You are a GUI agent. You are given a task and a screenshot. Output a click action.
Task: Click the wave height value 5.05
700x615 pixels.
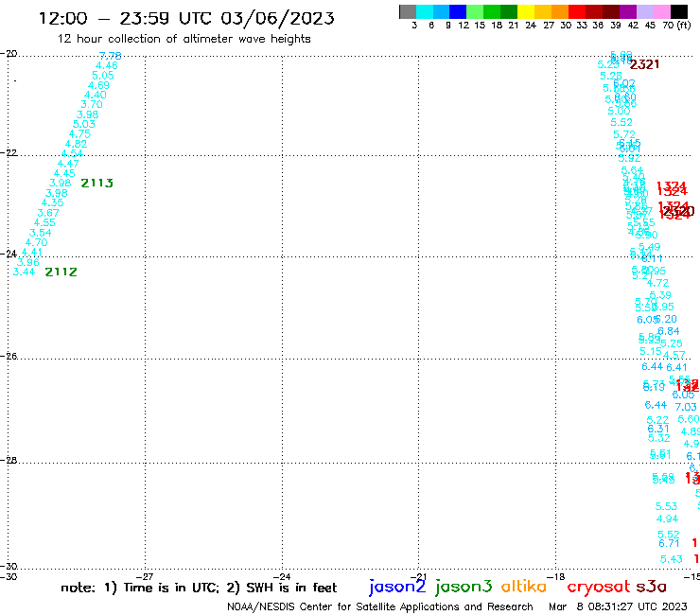point(103,76)
